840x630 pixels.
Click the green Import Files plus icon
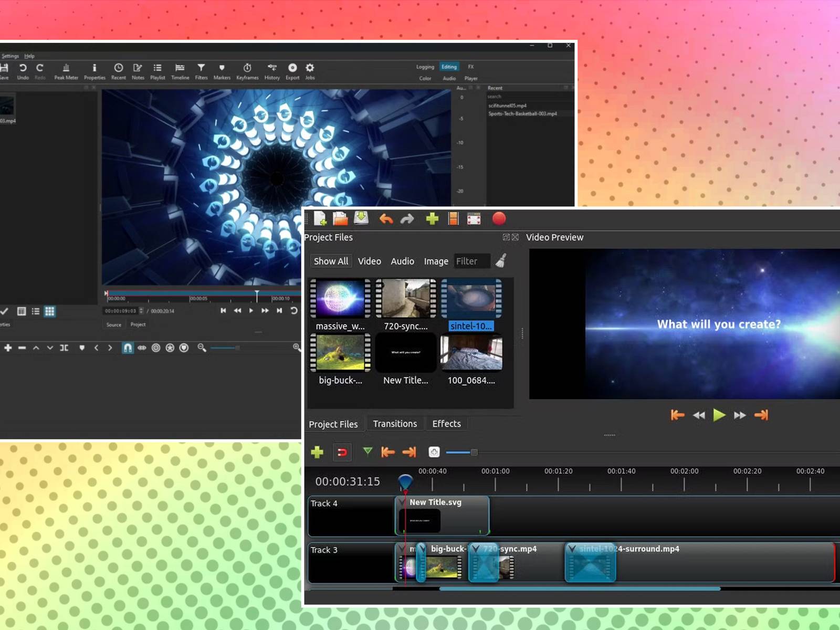pyautogui.click(x=432, y=219)
